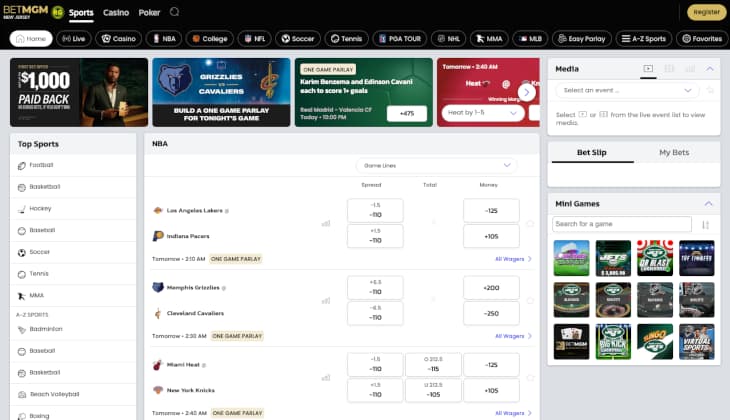Launch the Virtual Sports mini game

(x=696, y=342)
